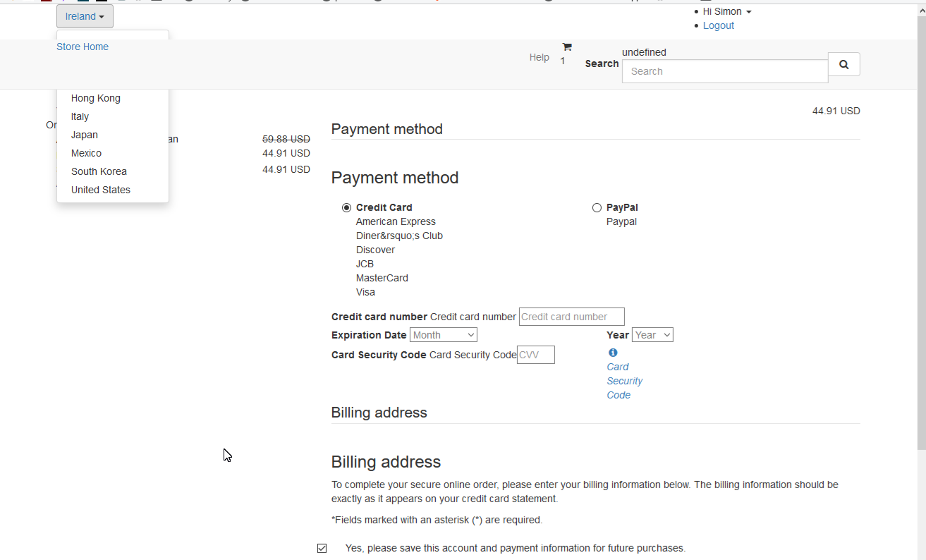Expand the Hi Simon account menu
The image size is (926, 560).
coord(726,12)
